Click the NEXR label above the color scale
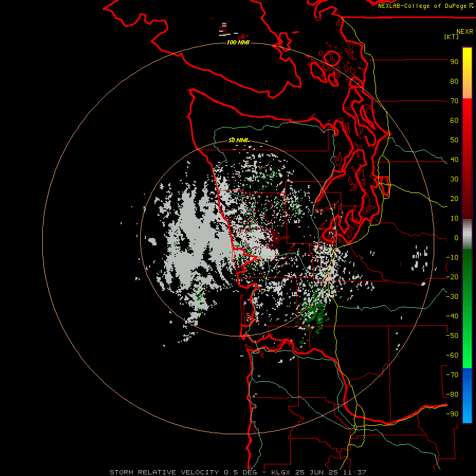The image size is (476, 476). [464, 32]
